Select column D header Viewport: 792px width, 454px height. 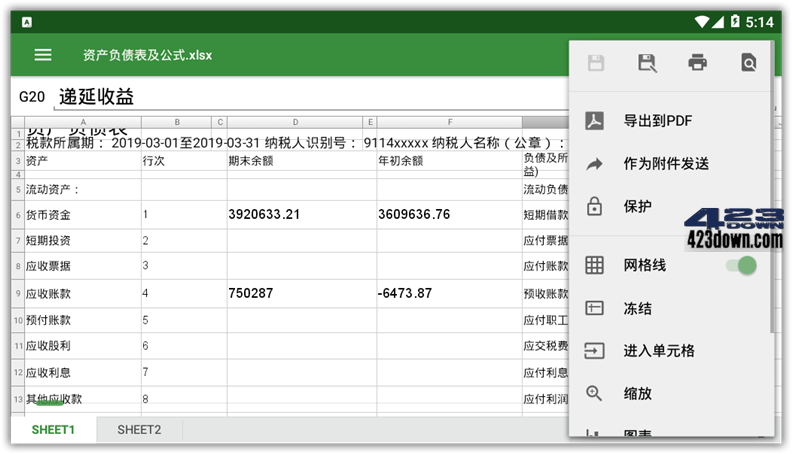[295, 122]
